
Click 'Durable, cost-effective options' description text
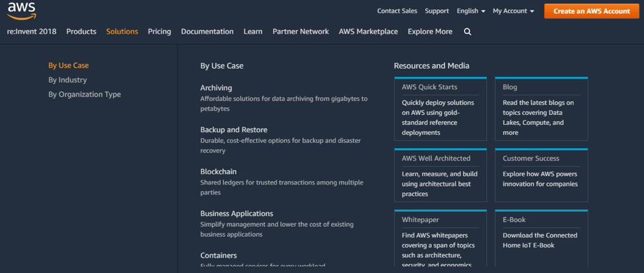coord(281,145)
